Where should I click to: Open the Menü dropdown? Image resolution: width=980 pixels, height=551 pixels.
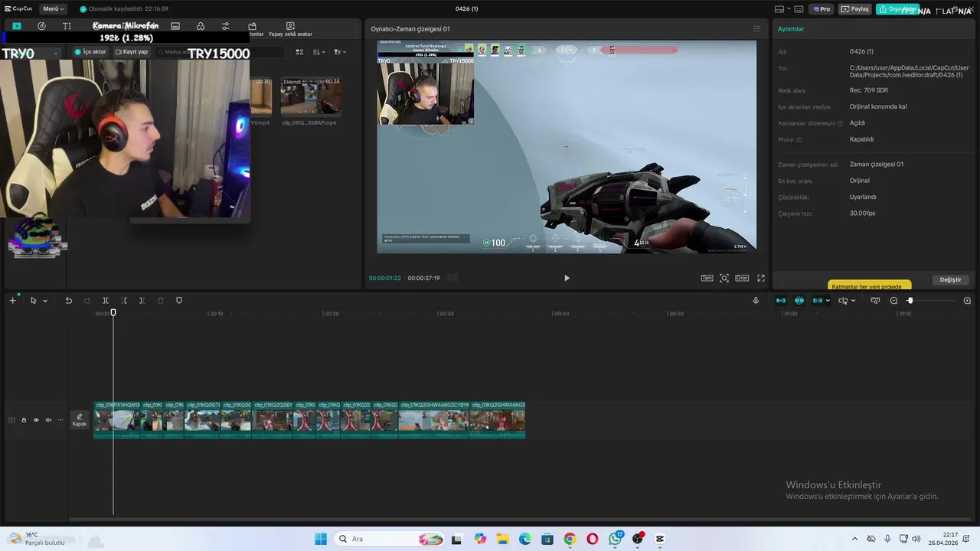[x=54, y=9]
